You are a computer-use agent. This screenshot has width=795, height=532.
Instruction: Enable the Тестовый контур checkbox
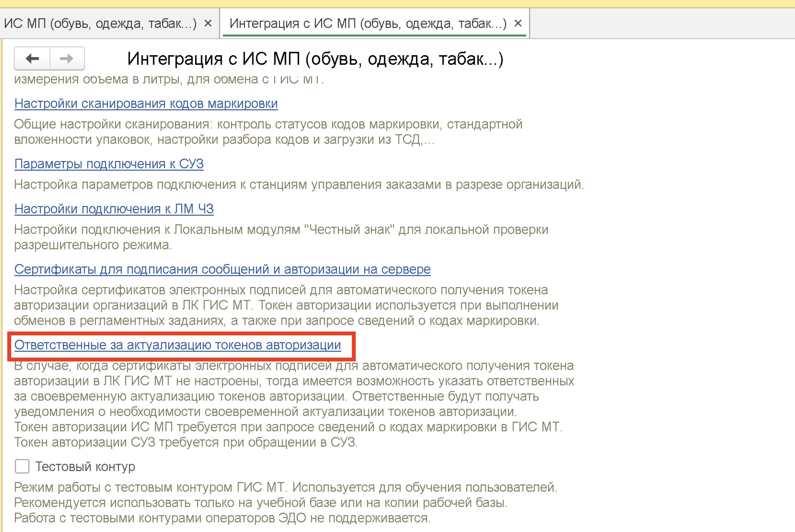point(22,466)
